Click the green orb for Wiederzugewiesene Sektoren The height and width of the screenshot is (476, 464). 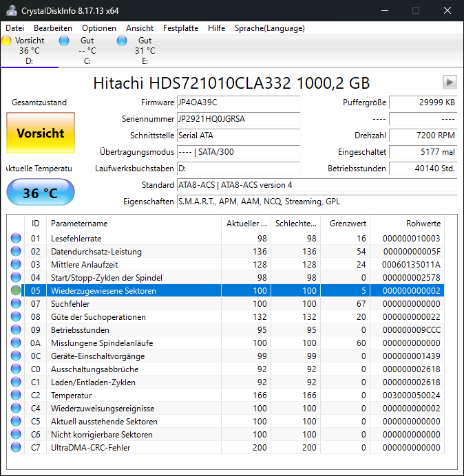click(x=16, y=290)
